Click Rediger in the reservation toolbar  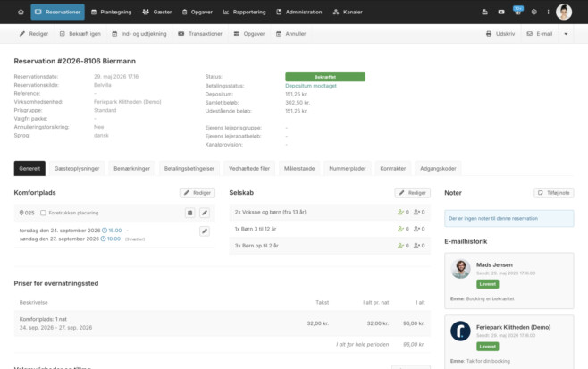34,34
